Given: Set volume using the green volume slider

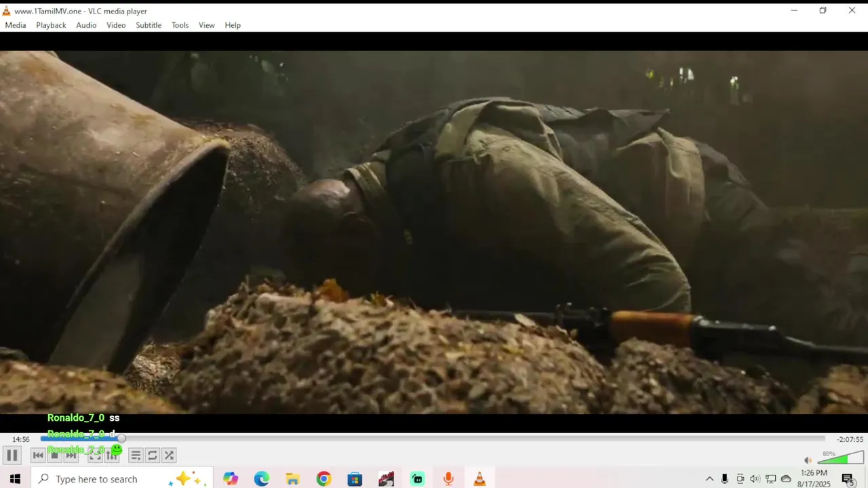Looking at the screenshot, I should [841, 457].
